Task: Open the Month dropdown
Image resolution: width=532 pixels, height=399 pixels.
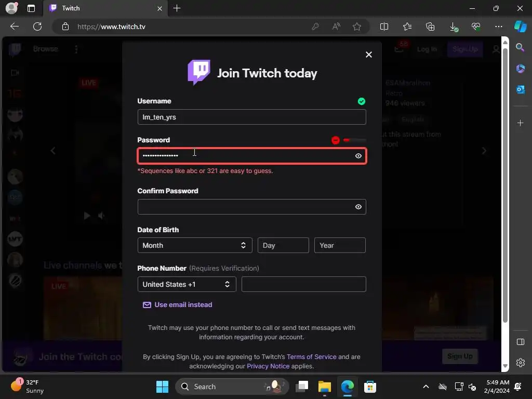Action: pyautogui.click(x=195, y=245)
